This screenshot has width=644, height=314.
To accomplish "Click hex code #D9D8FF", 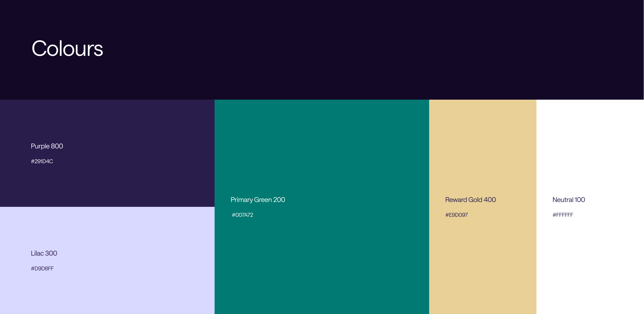I will pyautogui.click(x=42, y=269).
